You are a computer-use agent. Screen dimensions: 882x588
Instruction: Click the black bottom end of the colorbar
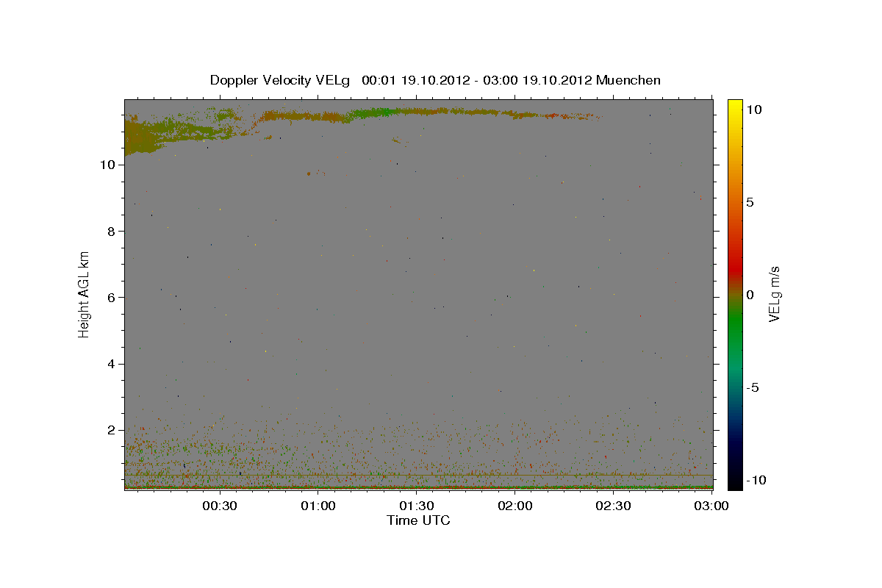735,478
